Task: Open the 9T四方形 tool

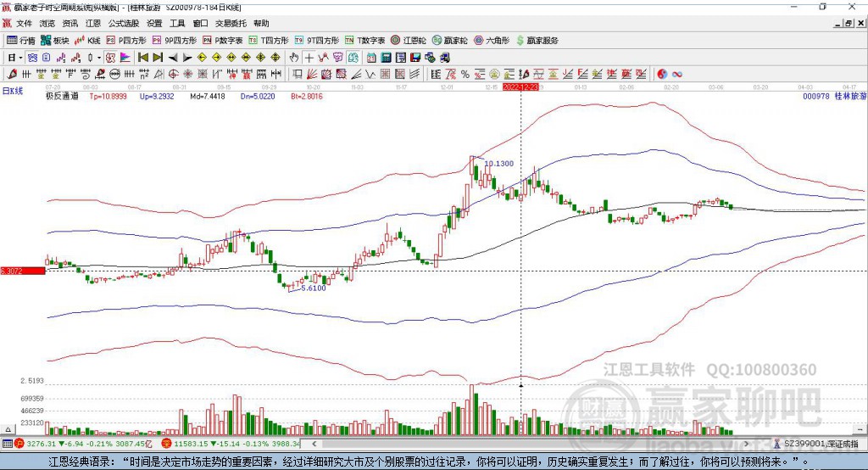Action: (x=317, y=41)
